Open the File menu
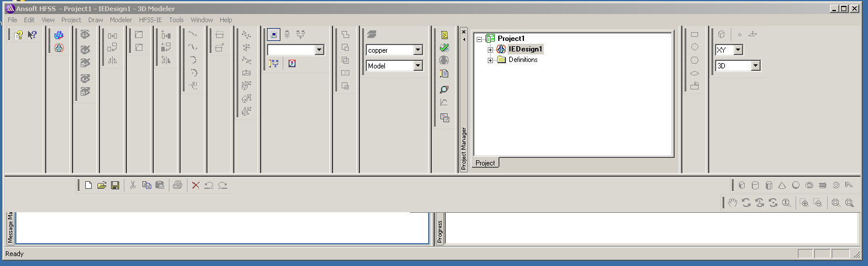868x266 pixels. (x=12, y=20)
